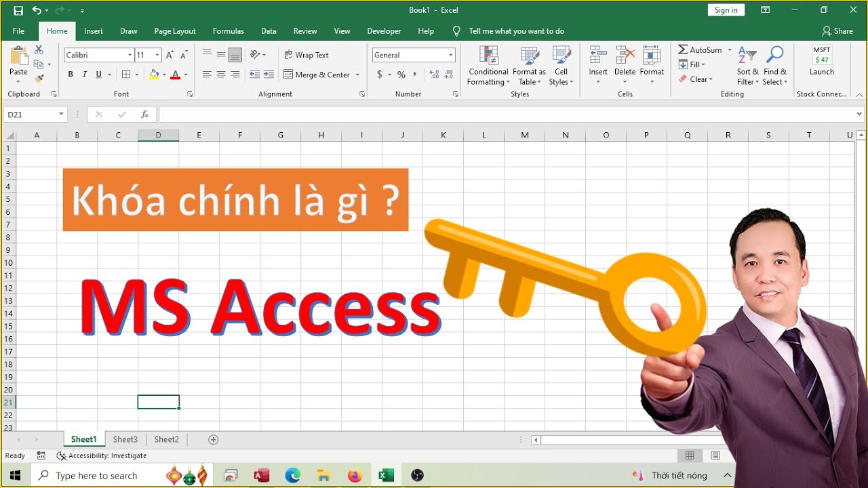Click the Format Painter brush icon
The height and width of the screenshot is (488, 868).
[39, 79]
